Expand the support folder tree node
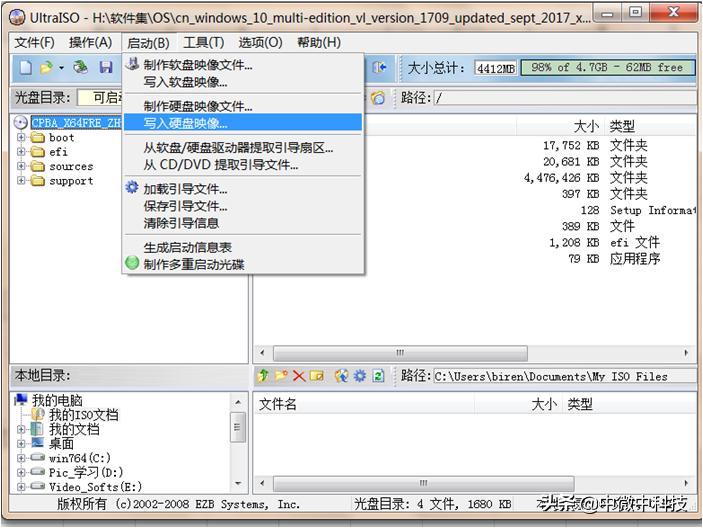The height and width of the screenshot is (528, 703). [21, 180]
